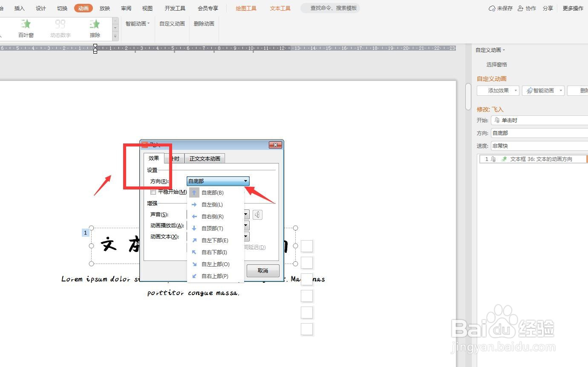Click the Lorem ipsum text on slide
588x367 pixels.
click(193, 286)
